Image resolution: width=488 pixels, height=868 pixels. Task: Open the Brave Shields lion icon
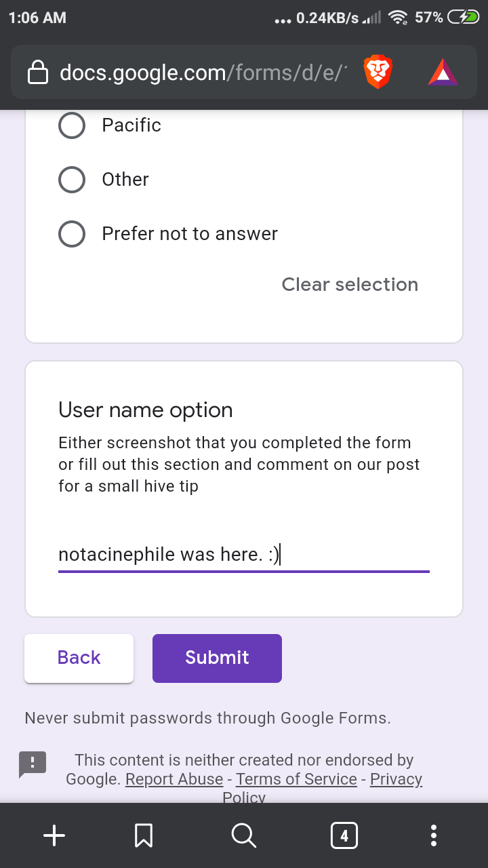378,73
